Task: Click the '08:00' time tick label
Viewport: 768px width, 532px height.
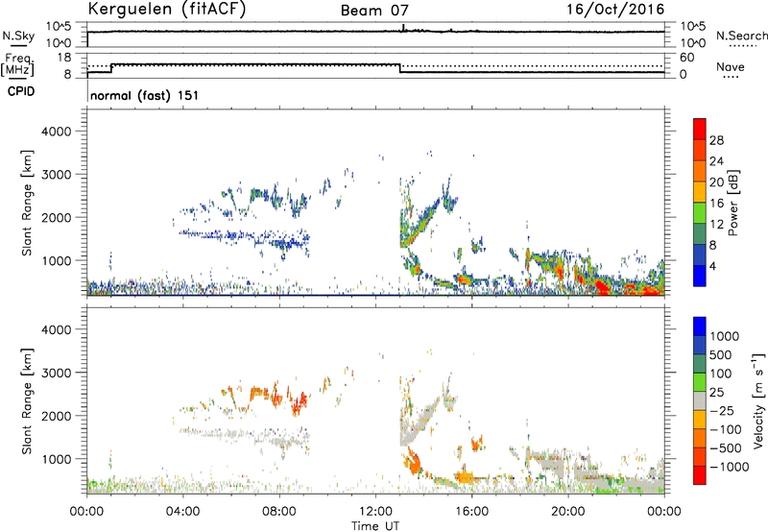Action: (x=278, y=512)
